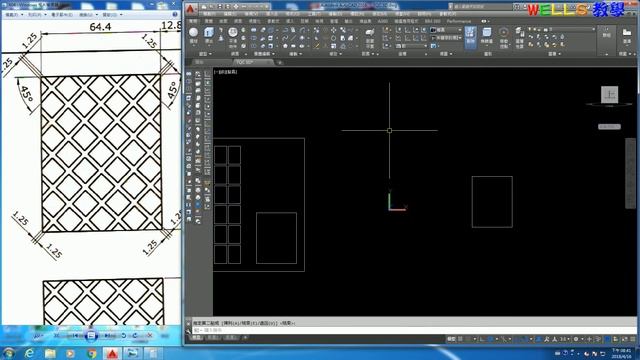Rotate image clockwise in photo viewer
Viewport: 640px width, 360px height.
click(135, 336)
